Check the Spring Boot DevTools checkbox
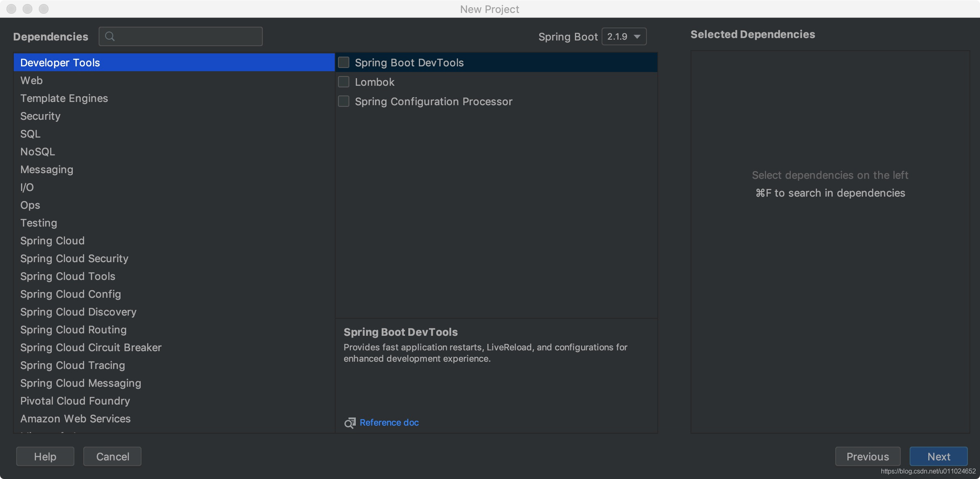The image size is (980, 479). coord(344,62)
